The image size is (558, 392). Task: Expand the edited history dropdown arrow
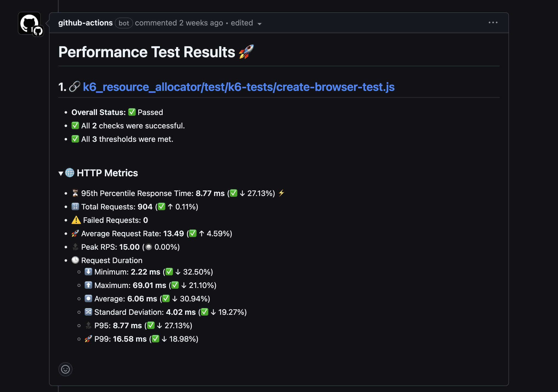(259, 24)
